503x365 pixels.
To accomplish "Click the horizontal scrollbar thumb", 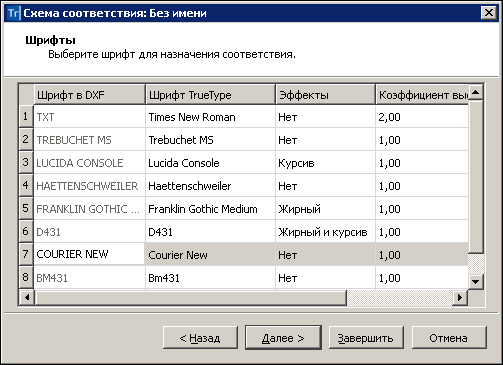I will tap(191, 297).
